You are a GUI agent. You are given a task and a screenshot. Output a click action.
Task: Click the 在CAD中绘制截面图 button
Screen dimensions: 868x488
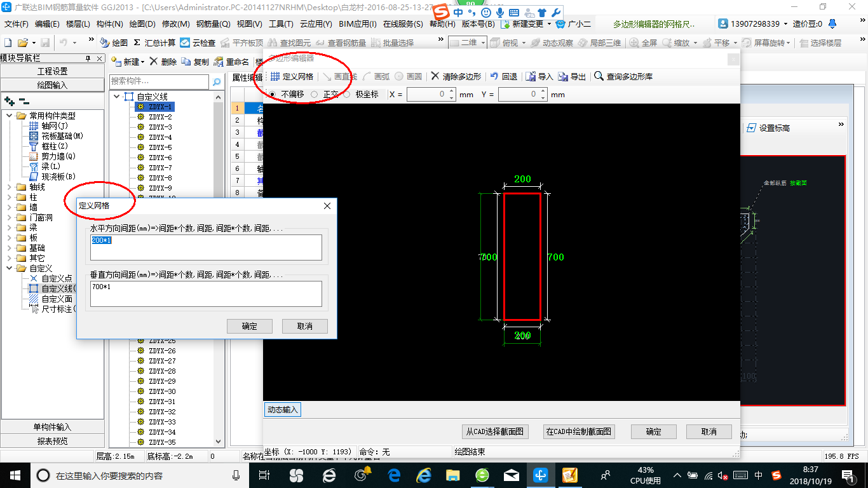tap(579, 431)
